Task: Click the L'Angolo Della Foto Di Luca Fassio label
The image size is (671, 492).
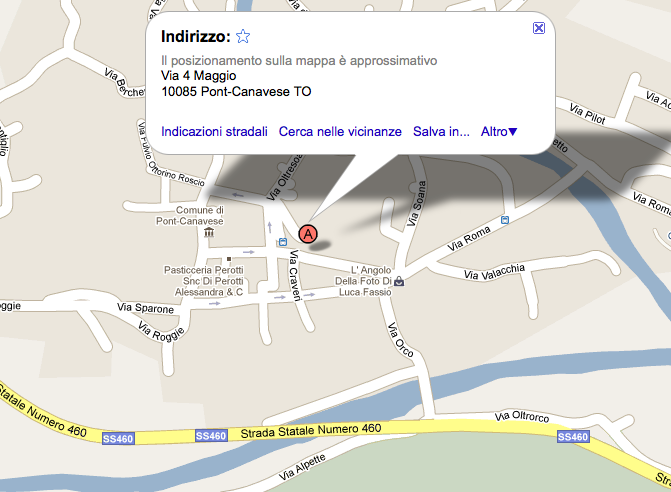Action: [x=363, y=281]
